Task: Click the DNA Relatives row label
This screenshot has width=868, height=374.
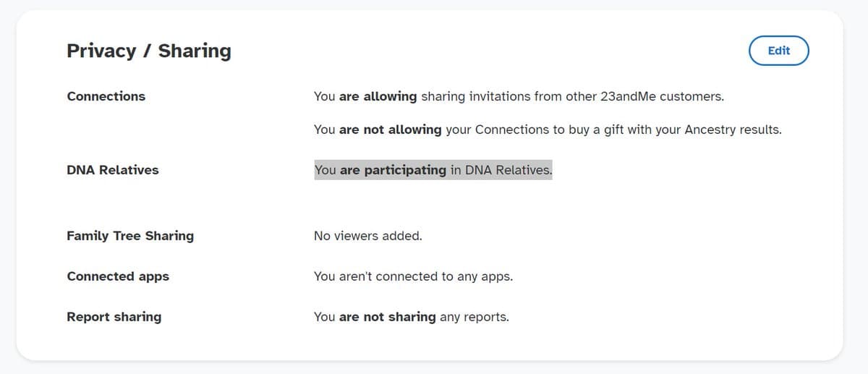Action: point(112,170)
